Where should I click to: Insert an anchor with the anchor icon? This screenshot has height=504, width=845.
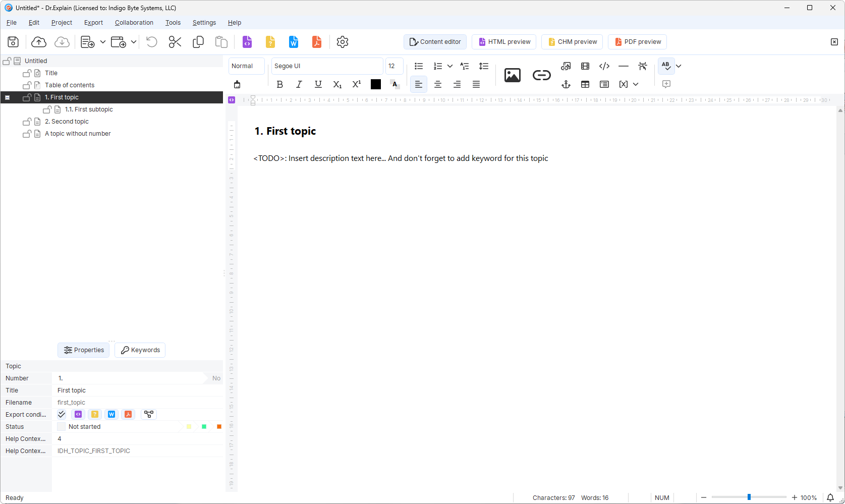click(x=566, y=84)
